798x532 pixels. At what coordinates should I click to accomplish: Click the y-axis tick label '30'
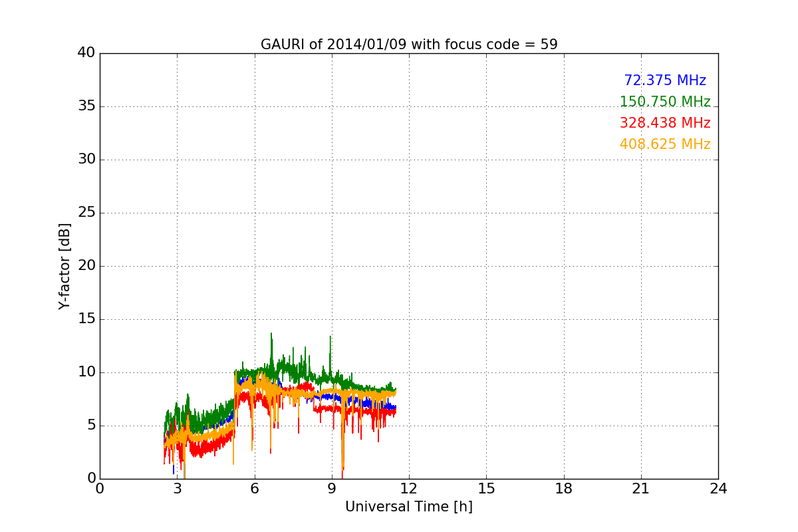(86, 160)
